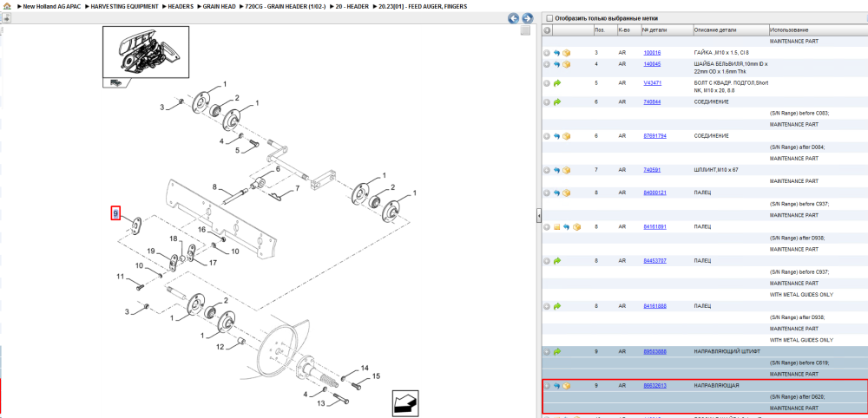This screenshot has height=418, width=868.
Task: Click the box icon for part 140045
Action: tap(567, 64)
